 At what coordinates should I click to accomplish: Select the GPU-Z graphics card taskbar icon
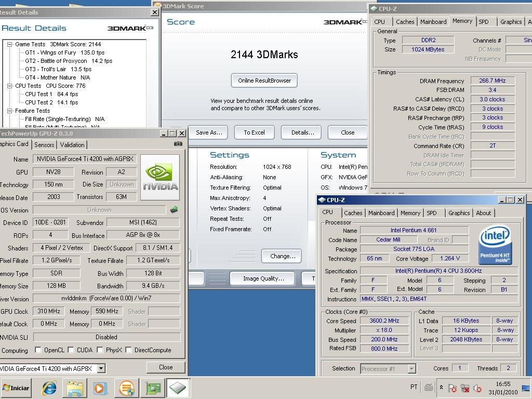[x=153, y=388]
